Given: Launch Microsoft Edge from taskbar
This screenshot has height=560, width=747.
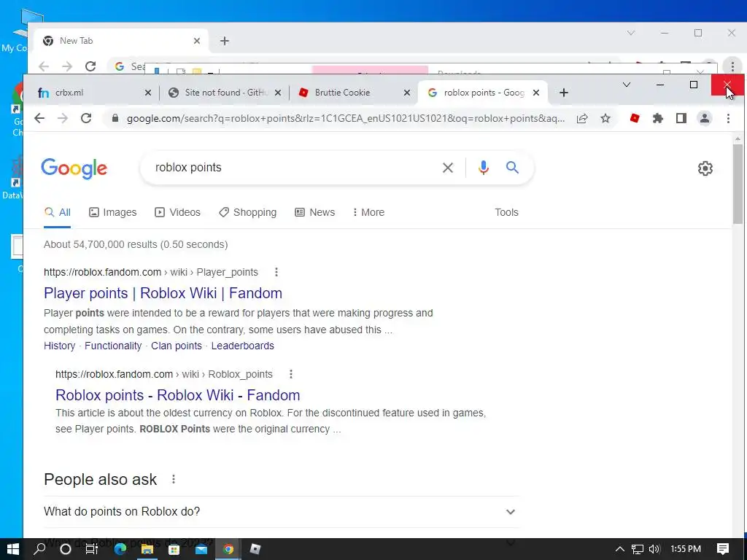Looking at the screenshot, I should 120,549.
